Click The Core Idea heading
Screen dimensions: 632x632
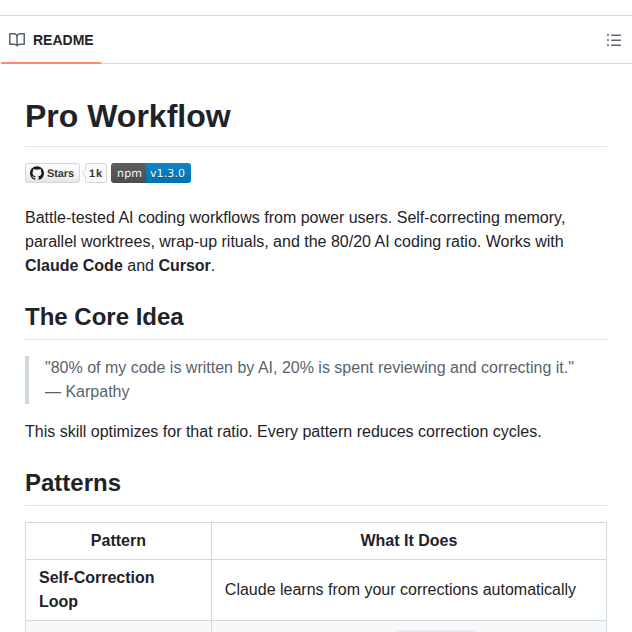pos(104,317)
